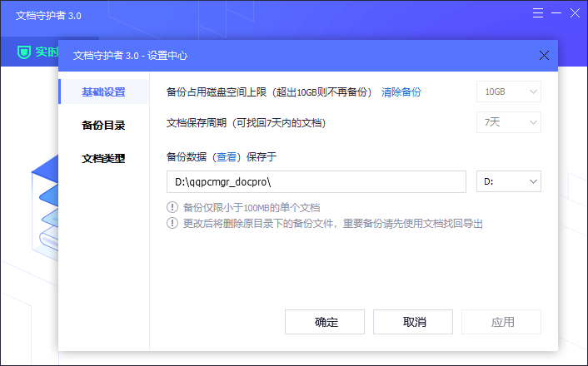Open the hamburger menu in main window title bar
This screenshot has height=366, width=588.
pos(538,13)
